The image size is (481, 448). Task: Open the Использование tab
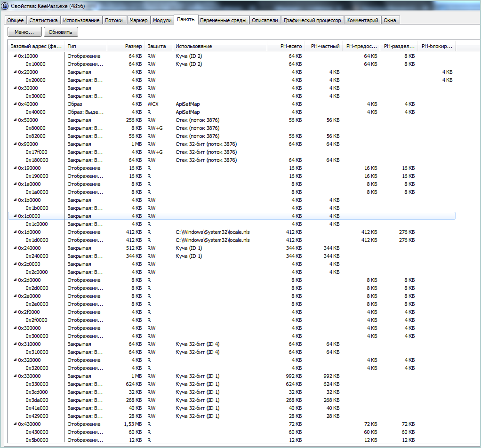click(81, 20)
